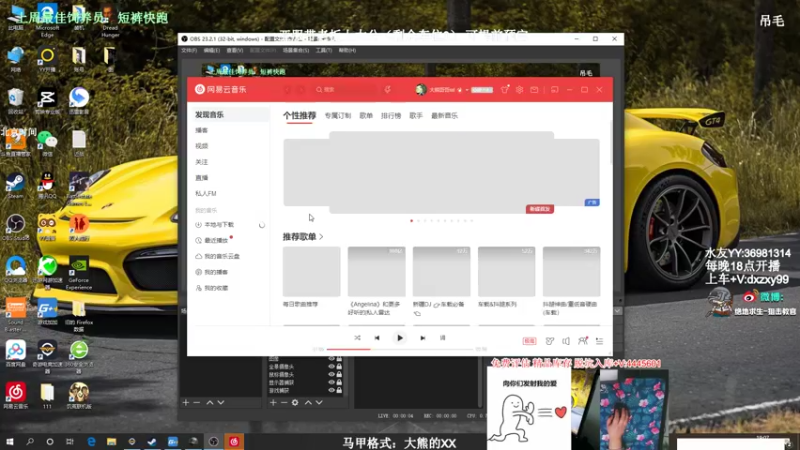Switch to the 专属订制 tab
The height and width of the screenshot is (450, 800).
tap(338, 116)
